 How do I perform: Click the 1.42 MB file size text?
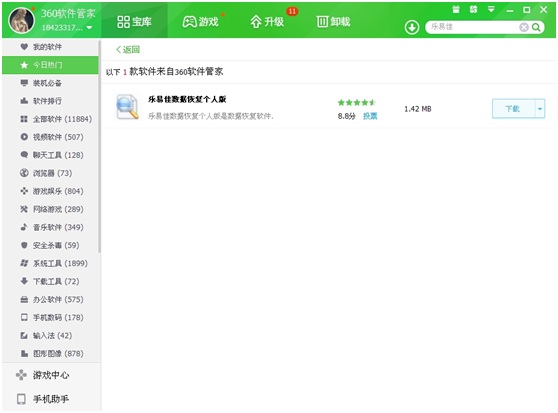[x=418, y=109]
